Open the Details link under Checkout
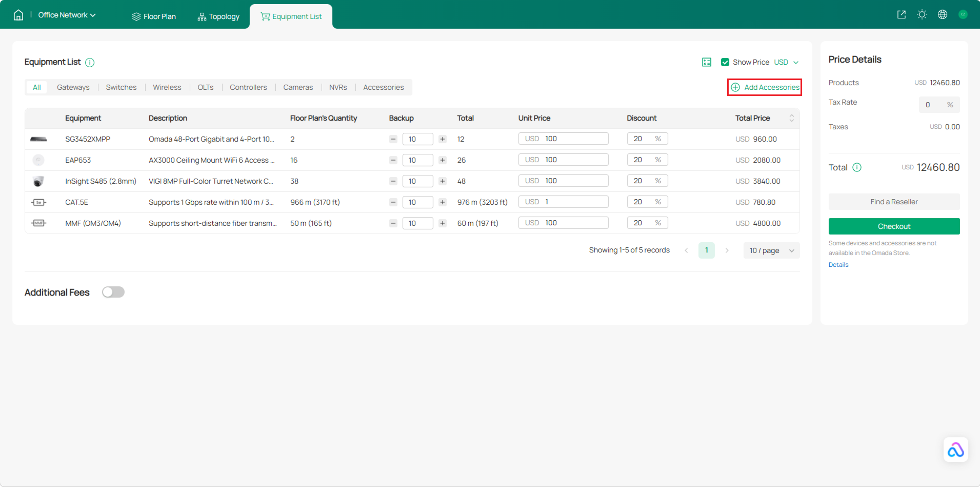This screenshot has width=980, height=487. point(838,265)
